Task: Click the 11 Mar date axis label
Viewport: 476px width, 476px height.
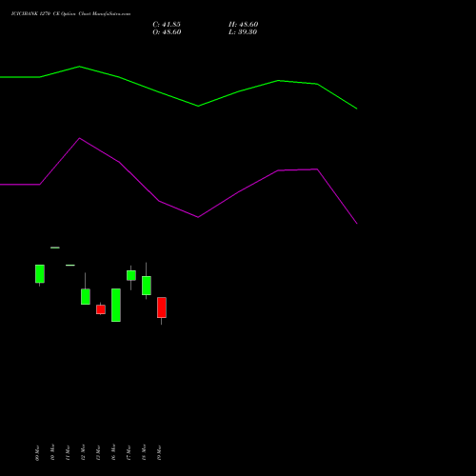Action: pos(68,453)
